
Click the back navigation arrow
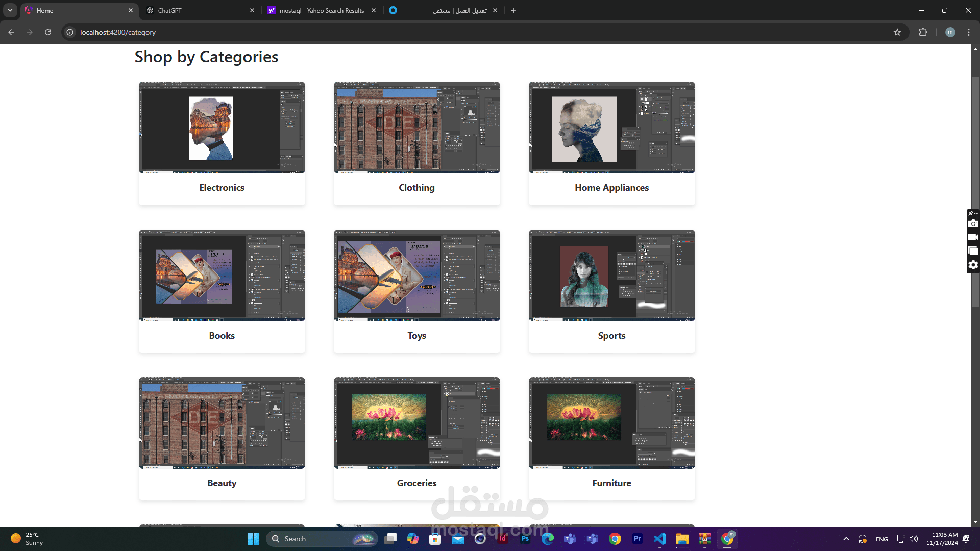click(x=11, y=32)
